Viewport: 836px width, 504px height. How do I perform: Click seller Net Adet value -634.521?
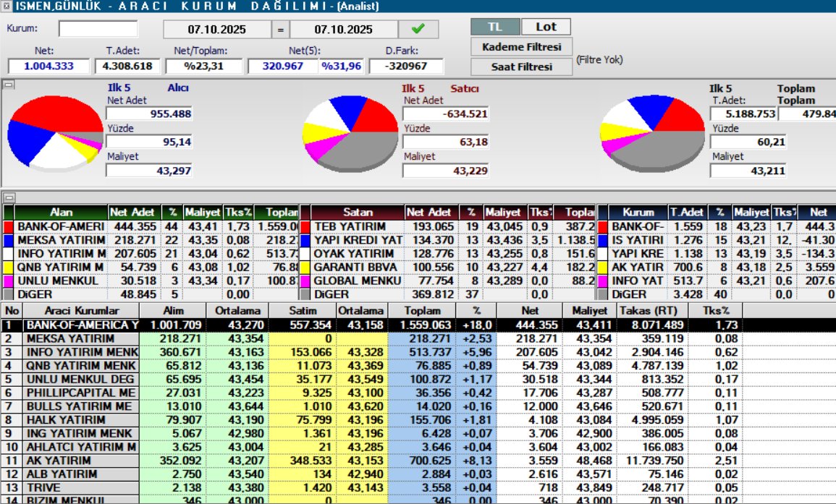(446, 114)
